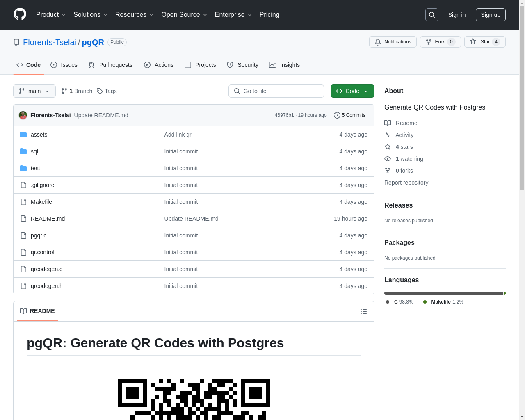Open the green Code dropdown button
Image resolution: width=525 pixels, height=420 pixels.
pos(352,91)
